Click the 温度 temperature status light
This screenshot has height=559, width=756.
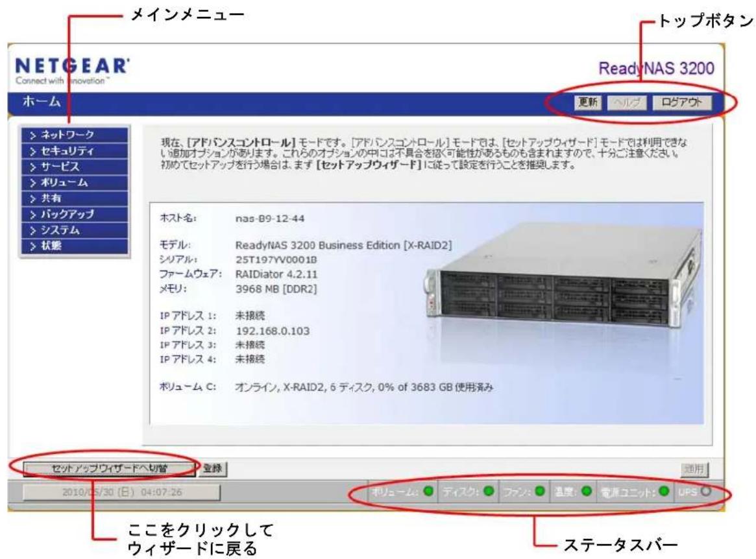coord(586,491)
